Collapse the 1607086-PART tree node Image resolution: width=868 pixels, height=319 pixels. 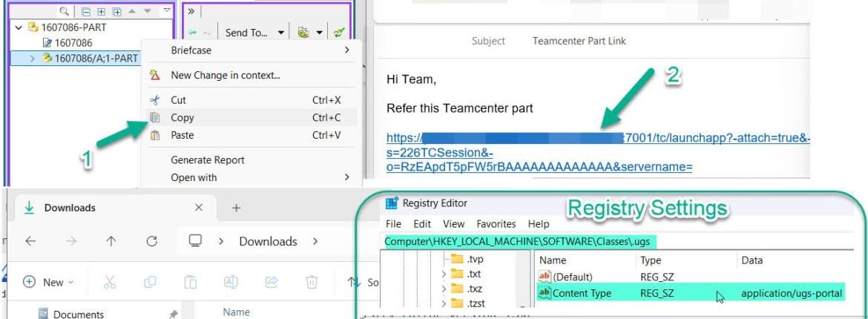coord(19,27)
